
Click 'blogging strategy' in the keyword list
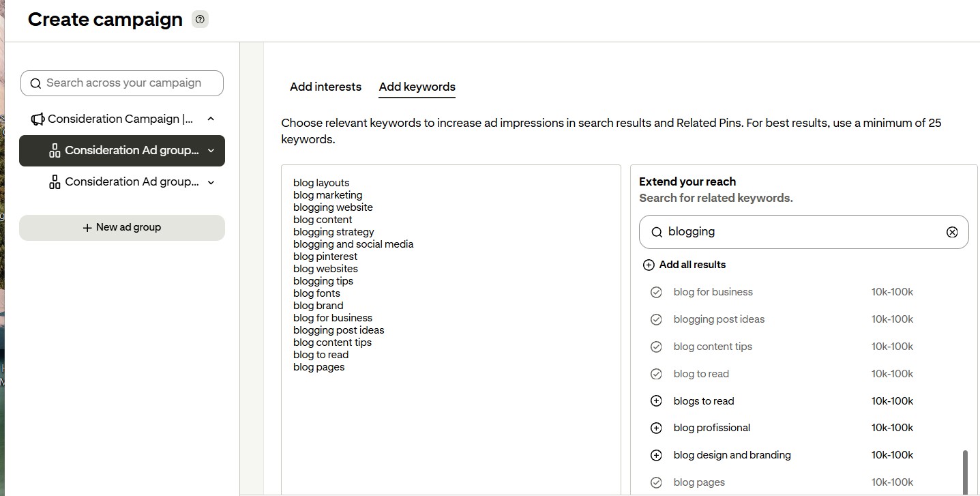pos(333,232)
